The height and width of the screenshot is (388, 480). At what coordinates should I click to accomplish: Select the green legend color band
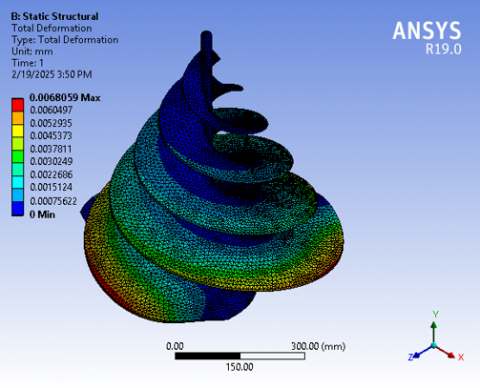pyautogui.click(x=18, y=157)
